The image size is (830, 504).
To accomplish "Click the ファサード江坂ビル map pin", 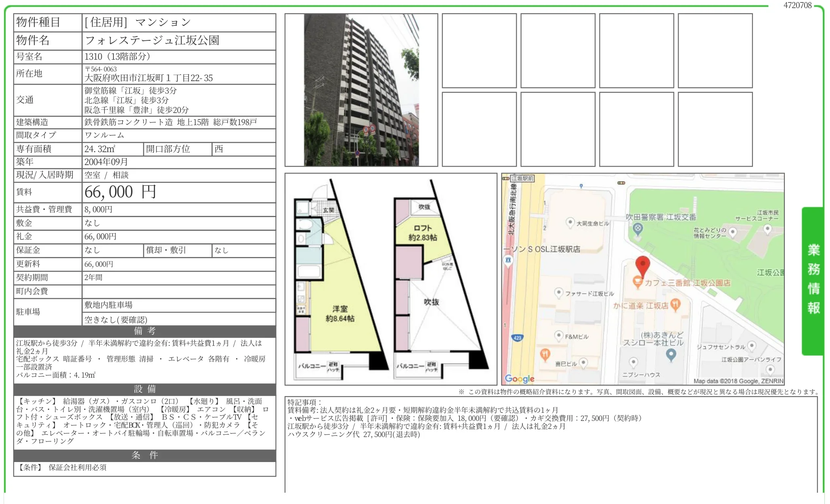I will (x=560, y=292).
